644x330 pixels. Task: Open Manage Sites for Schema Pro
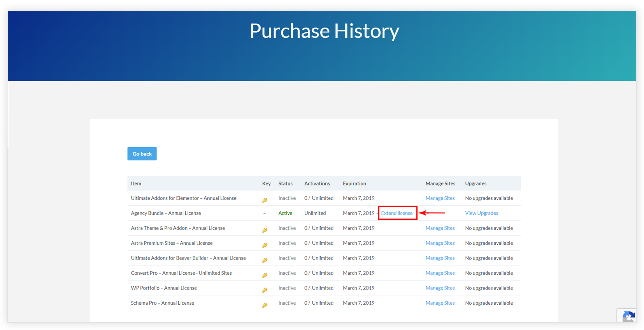(x=440, y=303)
